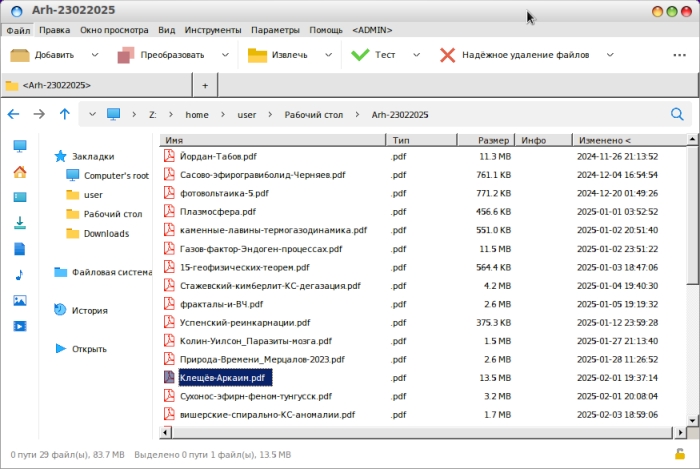Open Computer's root bookmark
This screenshot has width=700, height=469.
117,176
